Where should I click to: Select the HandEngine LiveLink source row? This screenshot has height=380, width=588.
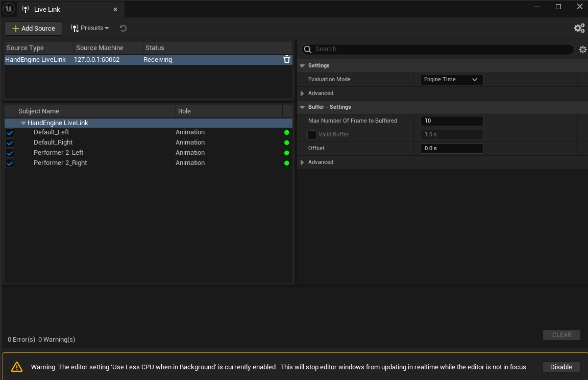tap(149, 60)
